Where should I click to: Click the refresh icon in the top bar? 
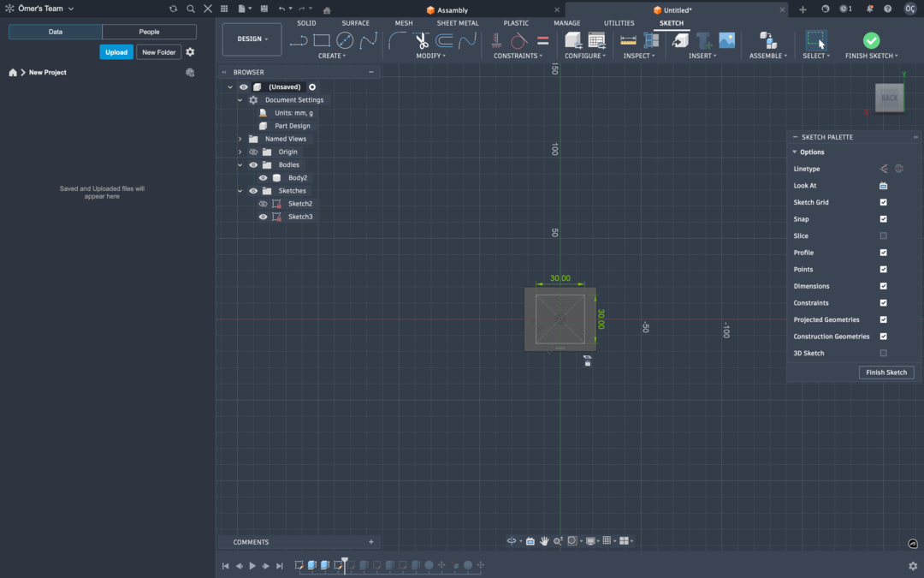click(x=173, y=9)
